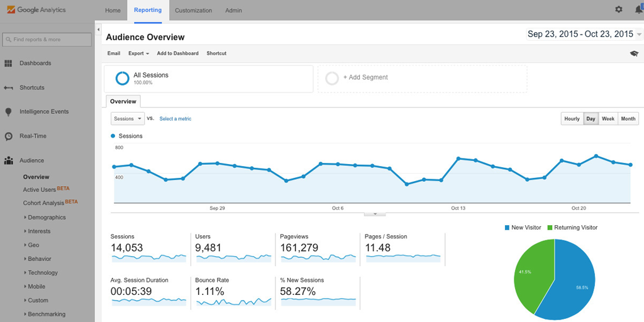Click the All Sessions donut icon
Screen dimensions: 644x322
point(123,78)
